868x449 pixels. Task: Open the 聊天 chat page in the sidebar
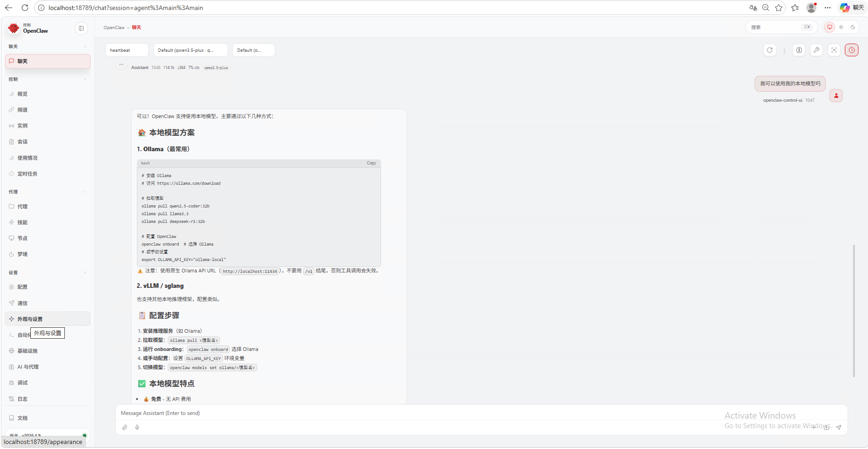[48, 61]
